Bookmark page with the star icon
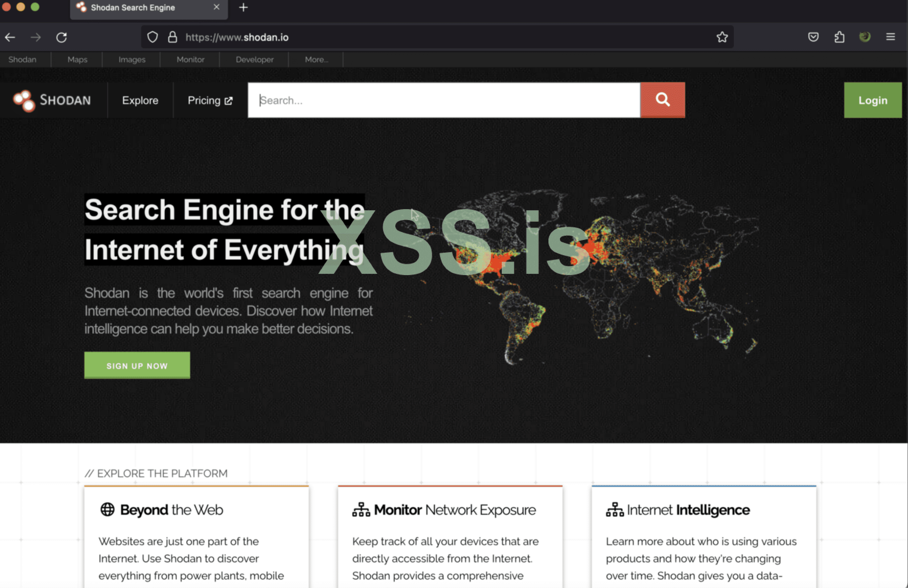Screen dimensions: 908x588 (x=722, y=37)
